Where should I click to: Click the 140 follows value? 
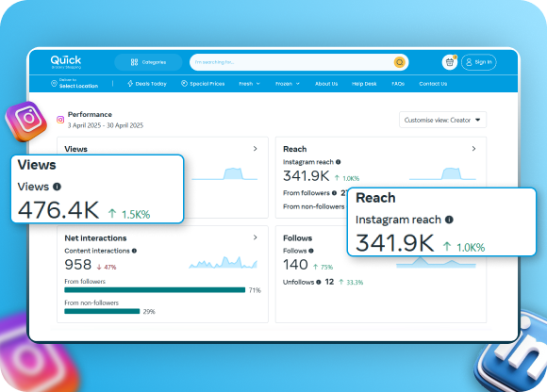click(x=295, y=265)
